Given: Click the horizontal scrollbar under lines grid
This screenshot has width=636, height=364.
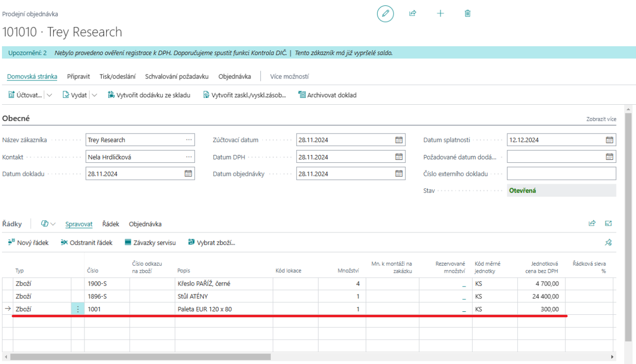Looking at the screenshot, I should click(140, 357).
